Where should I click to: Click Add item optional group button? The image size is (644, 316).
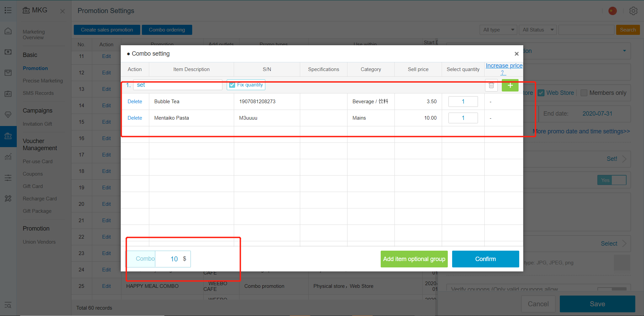click(x=414, y=259)
